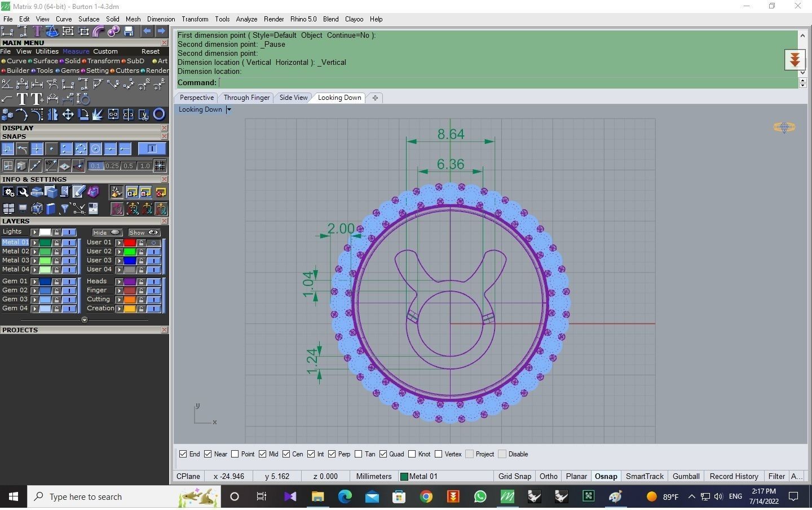Viewport: 812px width, 510px height.
Task: Click the leader arrow tool
Action: (6, 99)
